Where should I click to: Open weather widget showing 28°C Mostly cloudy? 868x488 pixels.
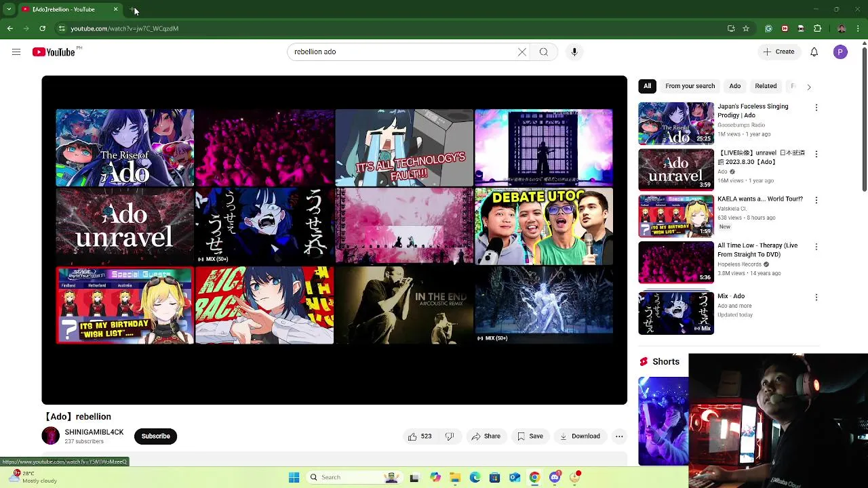tap(33, 477)
